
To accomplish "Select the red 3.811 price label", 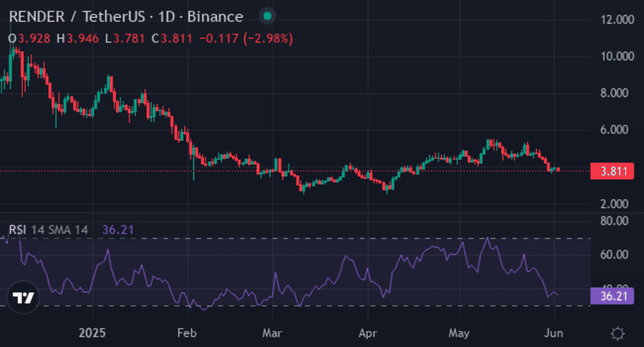I will pos(612,171).
